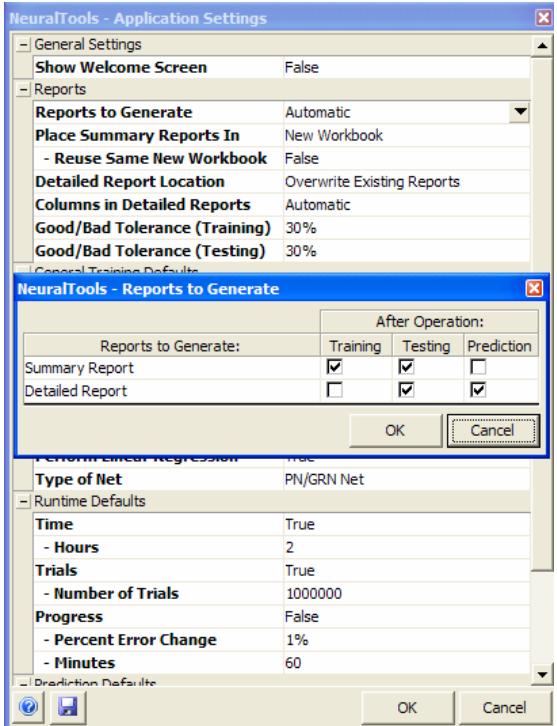This screenshot has width=557, height=726.
Task: Close the Reports to Generate dialog
Action: point(534,289)
